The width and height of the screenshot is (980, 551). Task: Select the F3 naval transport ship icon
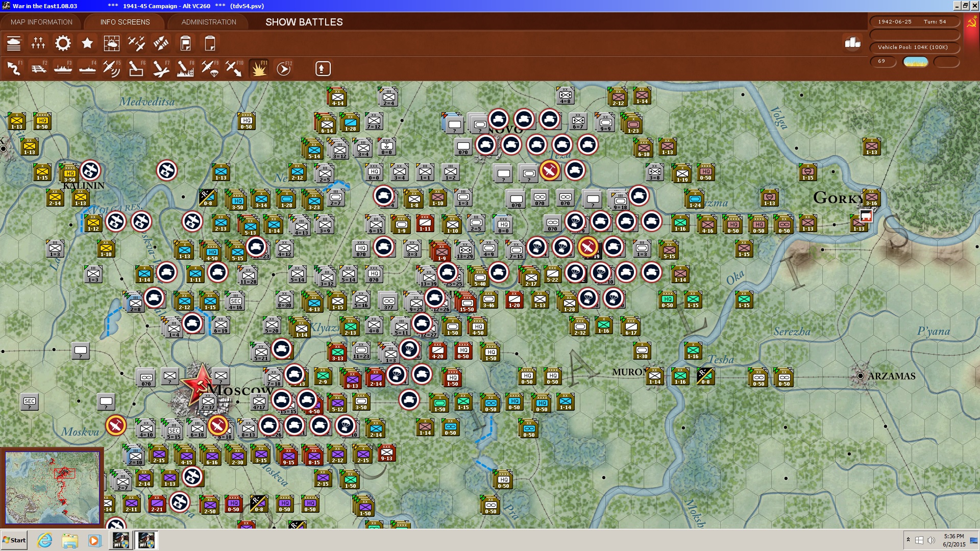63,68
